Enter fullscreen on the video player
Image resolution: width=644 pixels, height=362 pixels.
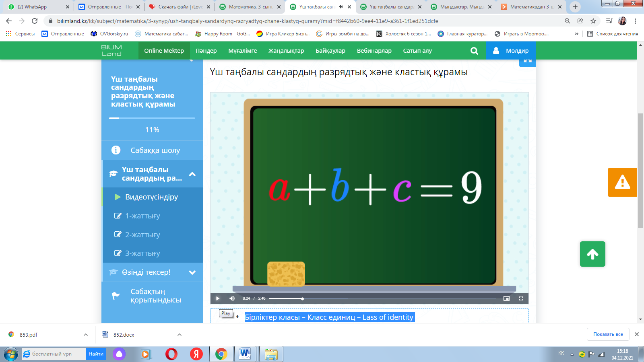tap(521, 298)
